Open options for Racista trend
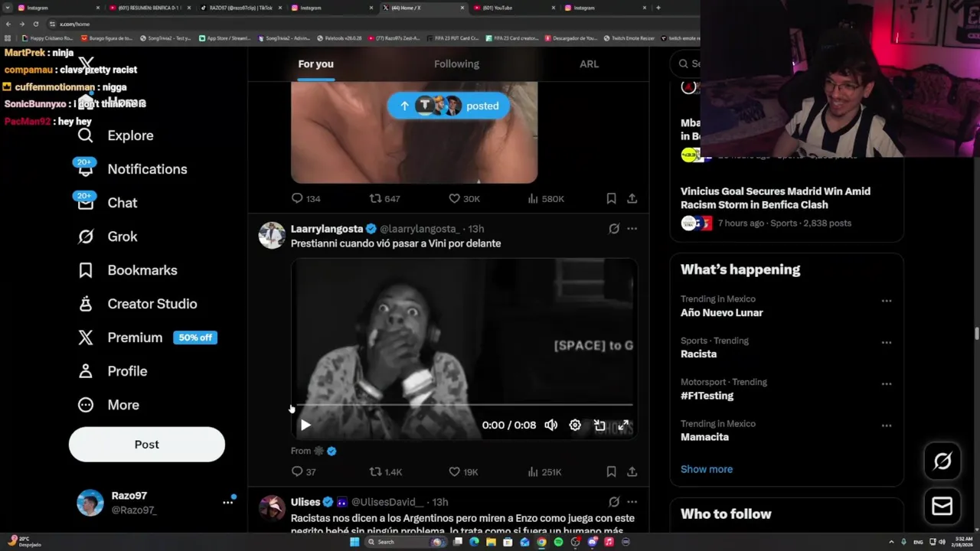The width and height of the screenshot is (980, 551). [x=887, y=342]
